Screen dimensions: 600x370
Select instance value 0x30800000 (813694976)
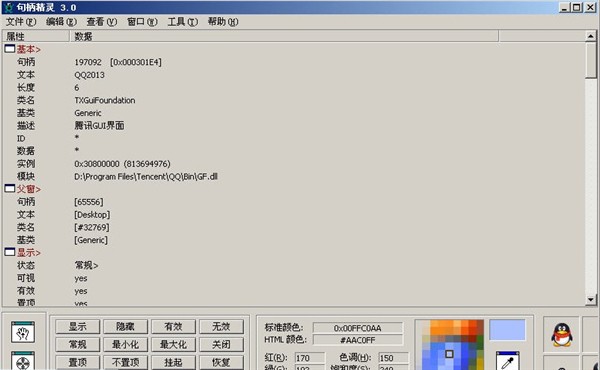122,164
